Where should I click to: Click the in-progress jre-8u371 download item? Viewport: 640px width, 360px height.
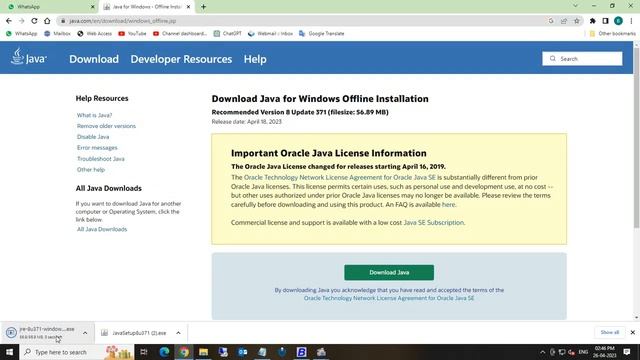pos(41,333)
